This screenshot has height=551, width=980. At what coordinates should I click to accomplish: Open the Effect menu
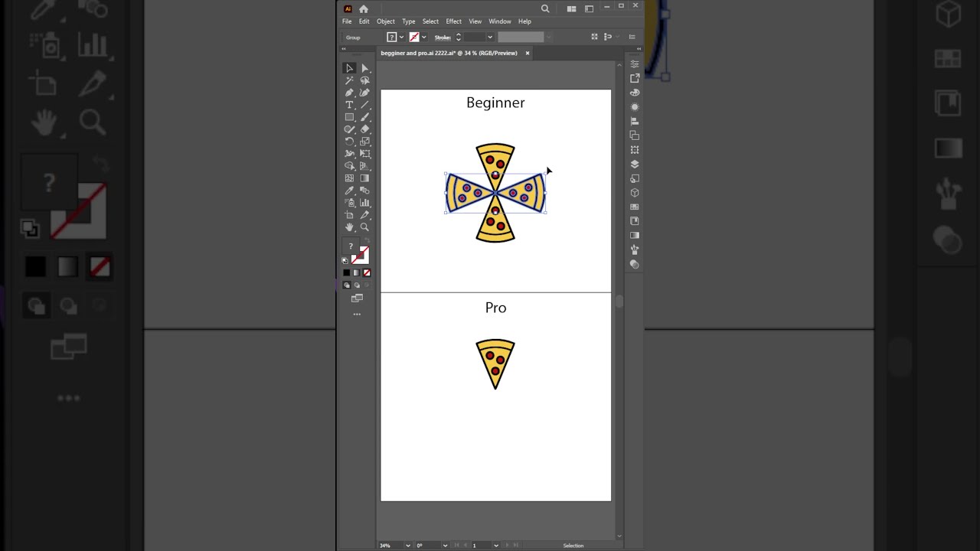pos(454,21)
